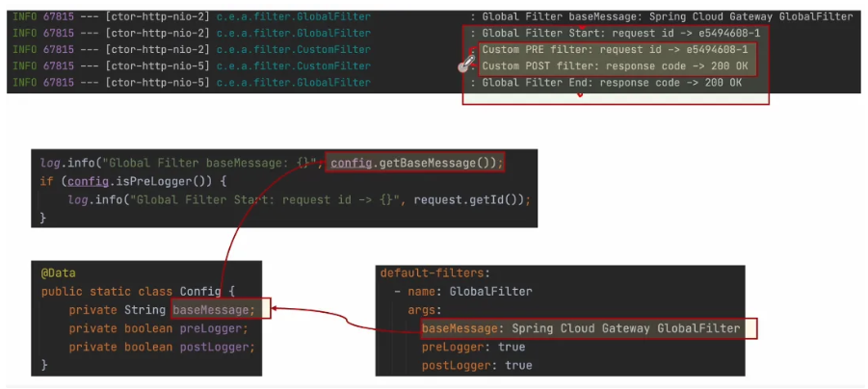The width and height of the screenshot is (868, 389).
Task: Click the pen annotation cursor icon
Action: click(465, 65)
